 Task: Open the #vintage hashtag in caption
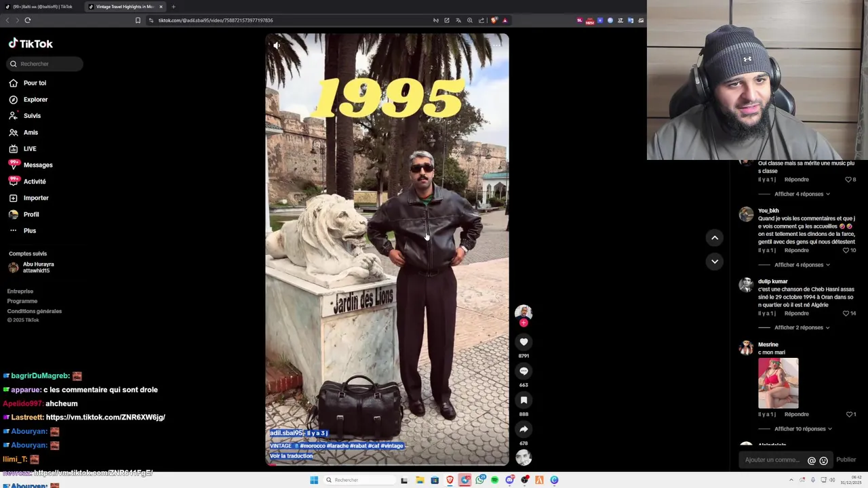tap(392, 446)
